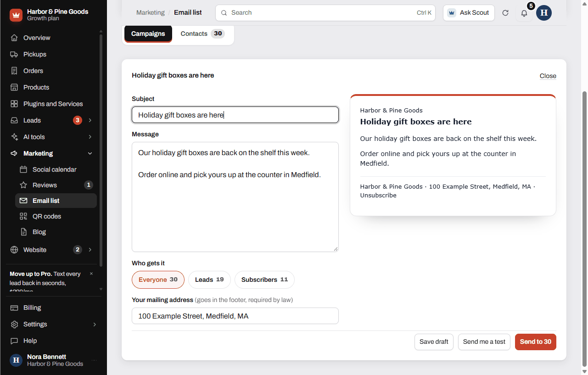This screenshot has height=375, width=588.
Task: Collapse the Marketing section
Action: pyautogui.click(x=90, y=153)
